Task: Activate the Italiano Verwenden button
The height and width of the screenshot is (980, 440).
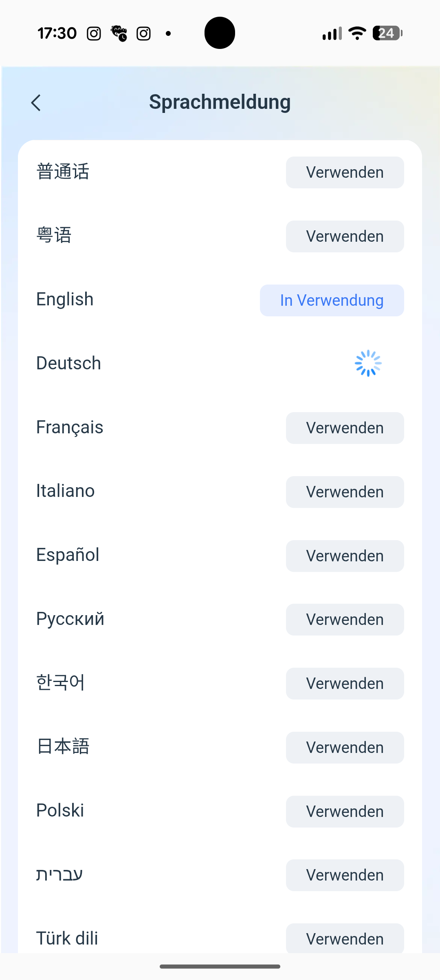Action: point(345,492)
